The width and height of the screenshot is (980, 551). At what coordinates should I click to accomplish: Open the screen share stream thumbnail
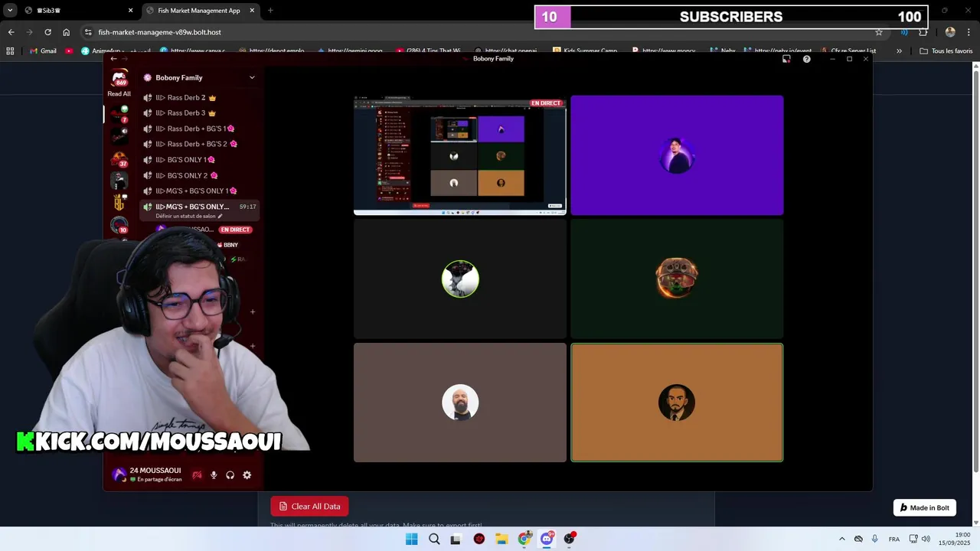(x=459, y=155)
